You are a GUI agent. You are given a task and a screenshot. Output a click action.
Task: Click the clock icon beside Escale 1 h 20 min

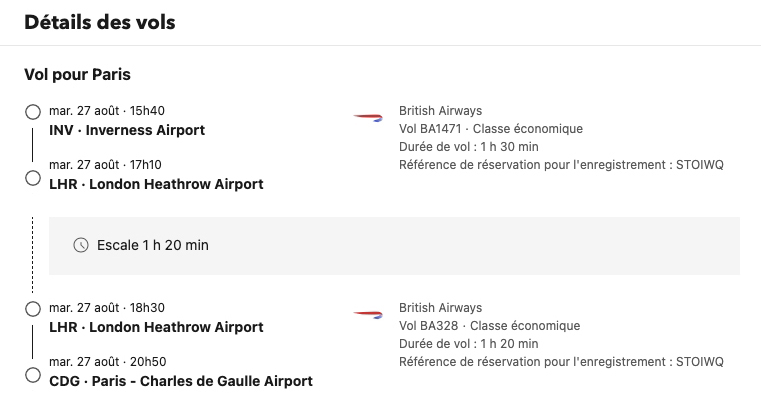(x=81, y=245)
